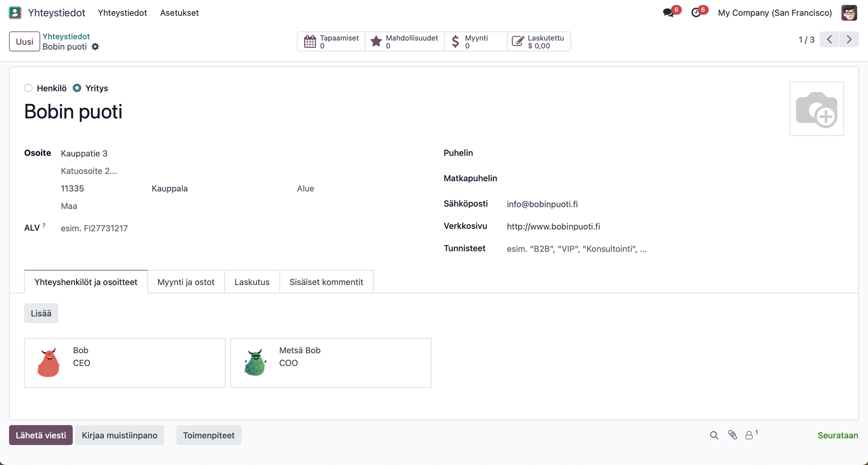Click the gear icon beside Bobin puoti

(95, 47)
